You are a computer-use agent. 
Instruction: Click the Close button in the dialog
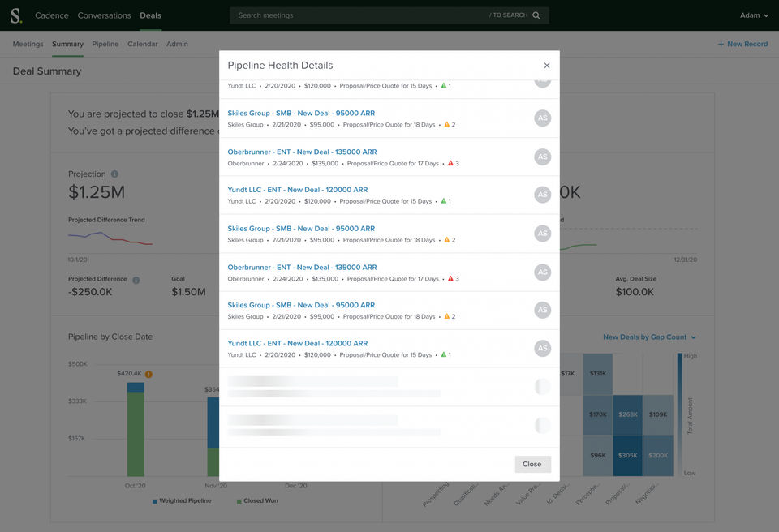tap(532, 464)
